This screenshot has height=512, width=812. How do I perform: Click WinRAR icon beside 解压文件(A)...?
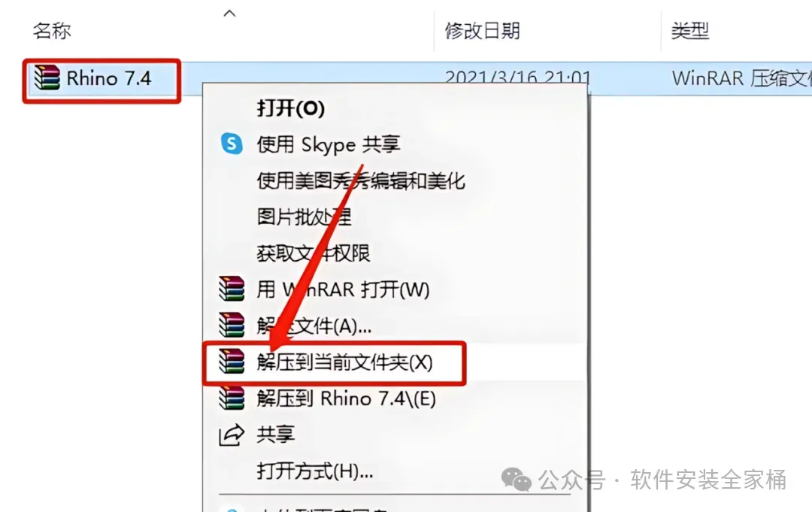(x=232, y=325)
